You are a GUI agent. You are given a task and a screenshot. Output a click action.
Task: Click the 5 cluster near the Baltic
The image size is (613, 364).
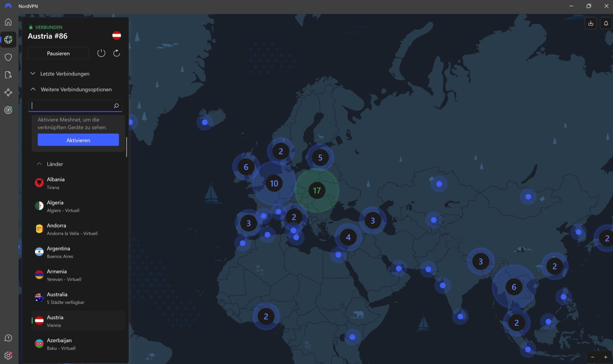(x=320, y=158)
